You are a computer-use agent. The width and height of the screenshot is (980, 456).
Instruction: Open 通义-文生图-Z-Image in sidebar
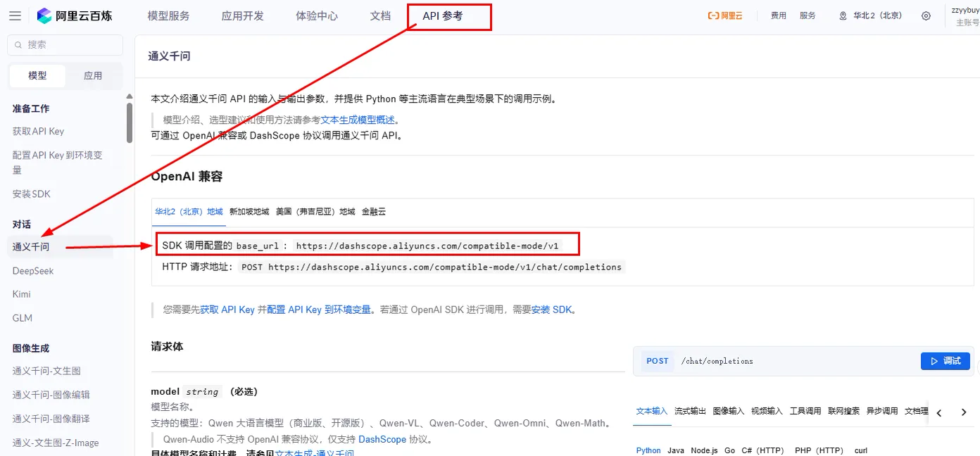(x=56, y=443)
